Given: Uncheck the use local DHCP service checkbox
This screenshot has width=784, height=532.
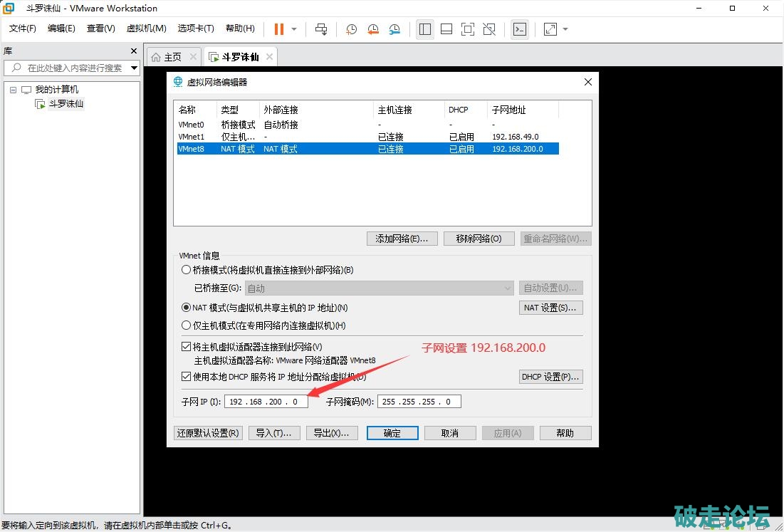Looking at the screenshot, I should pyautogui.click(x=187, y=377).
